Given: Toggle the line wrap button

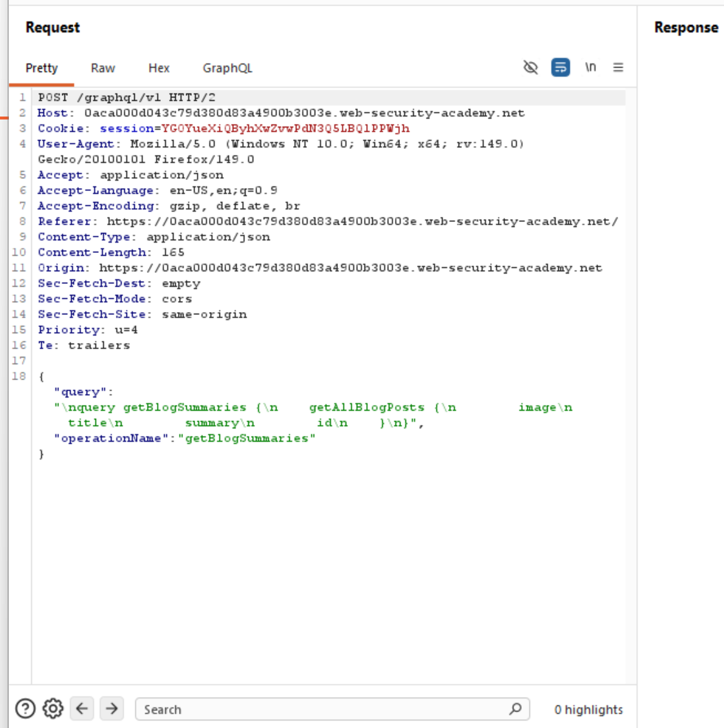Looking at the screenshot, I should click(x=560, y=67).
